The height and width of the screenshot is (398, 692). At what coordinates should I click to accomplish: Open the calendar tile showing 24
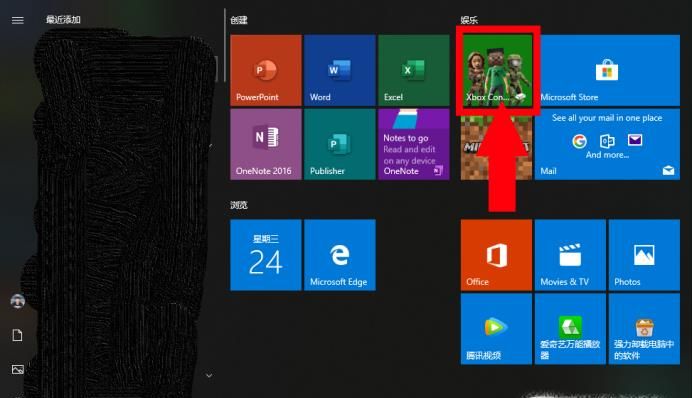click(266, 255)
